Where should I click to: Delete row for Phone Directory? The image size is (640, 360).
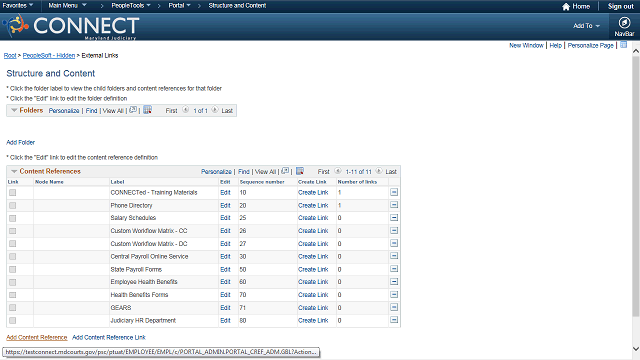pos(394,205)
